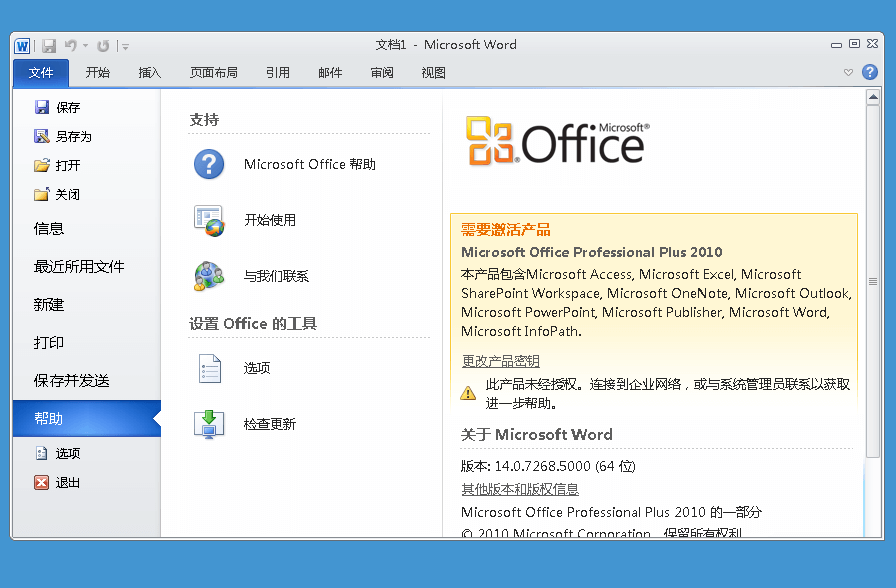Click the 检查更新 download icon
896x588 pixels.
(x=209, y=424)
